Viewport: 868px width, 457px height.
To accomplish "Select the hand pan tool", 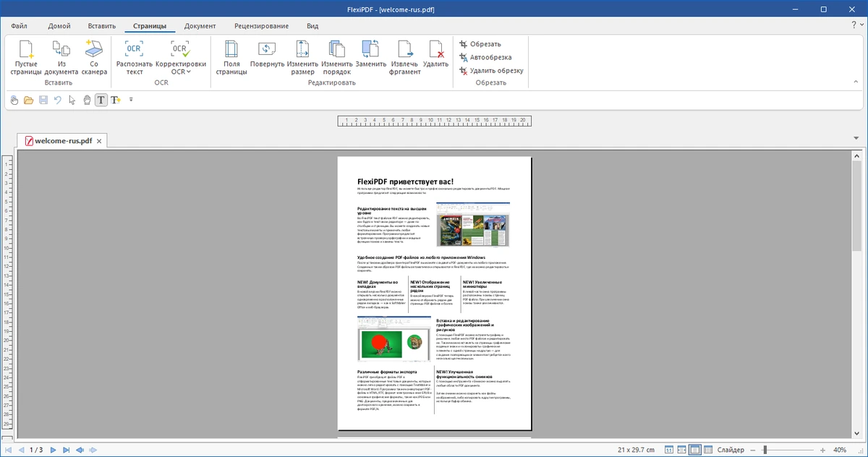I will click(x=87, y=100).
